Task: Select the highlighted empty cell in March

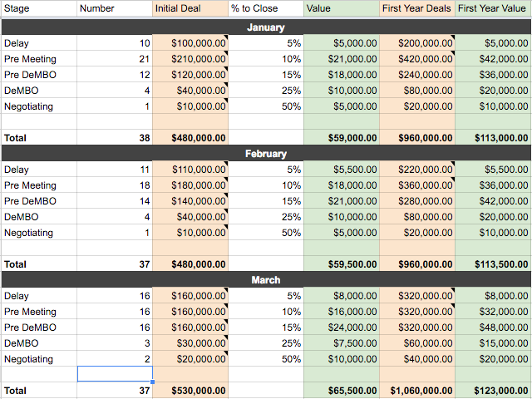Action: point(115,374)
